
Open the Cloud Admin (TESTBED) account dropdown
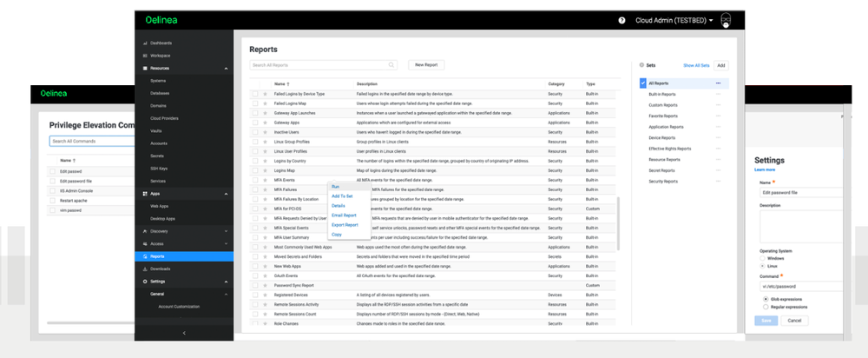pyautogui.click(x=674, y=21)
